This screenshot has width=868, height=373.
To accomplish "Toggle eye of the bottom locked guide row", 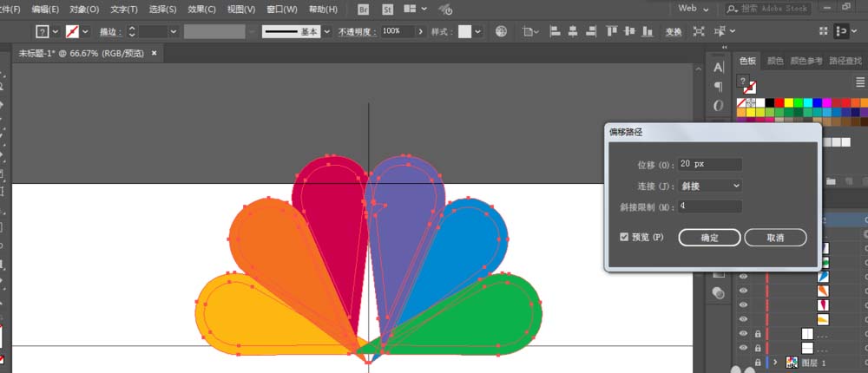I will click(744, 348).
